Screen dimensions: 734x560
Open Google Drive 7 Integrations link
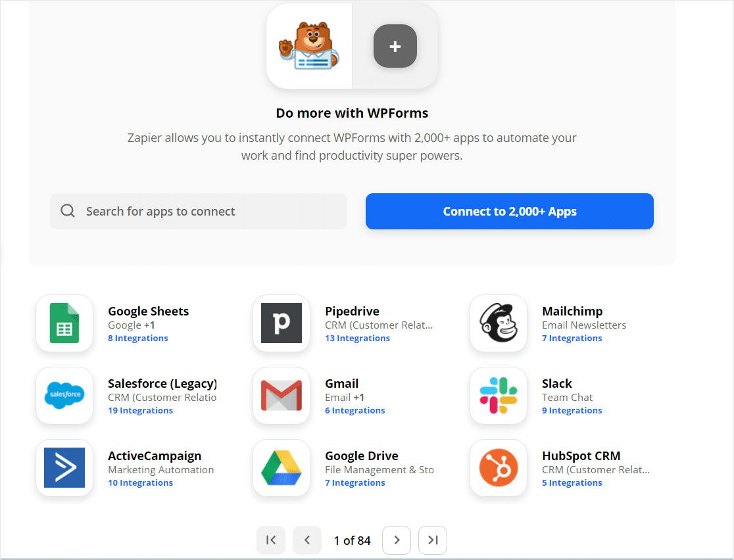click(x=355, y=483)
